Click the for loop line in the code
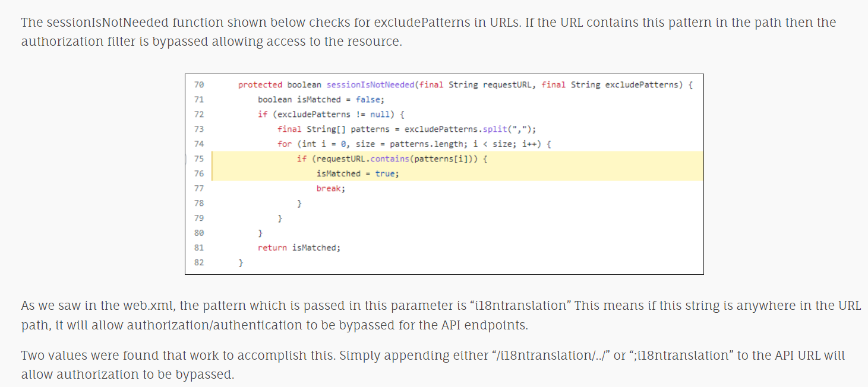 (415, 144)
